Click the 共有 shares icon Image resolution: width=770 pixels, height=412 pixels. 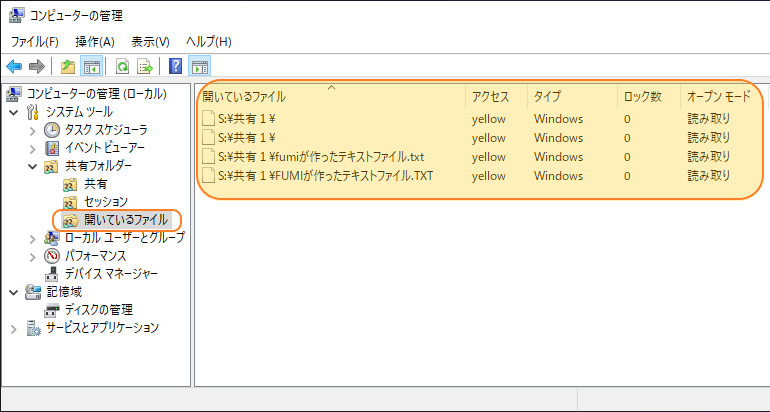70,185
